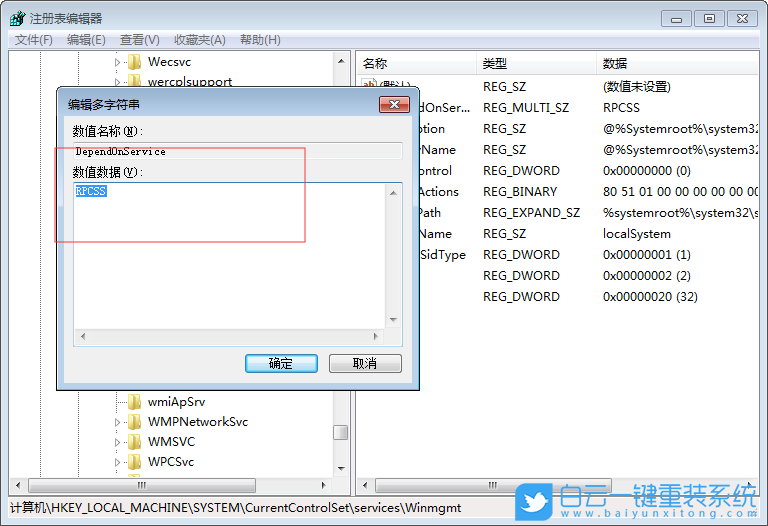Click the 类型 column header

coord(536,64)
